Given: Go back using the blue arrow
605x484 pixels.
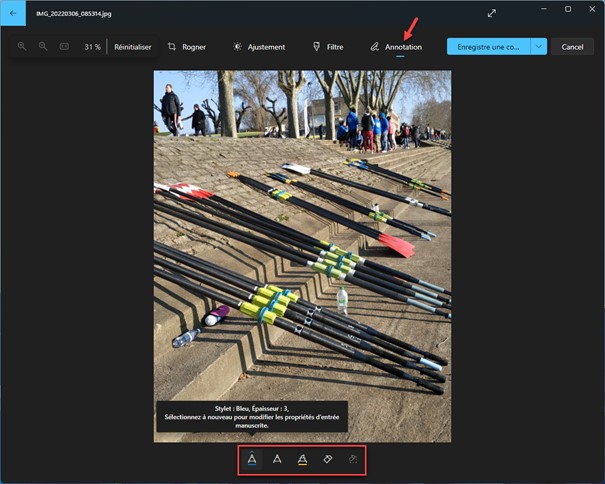Looking at the screenshot, I should tap(13, 13).
